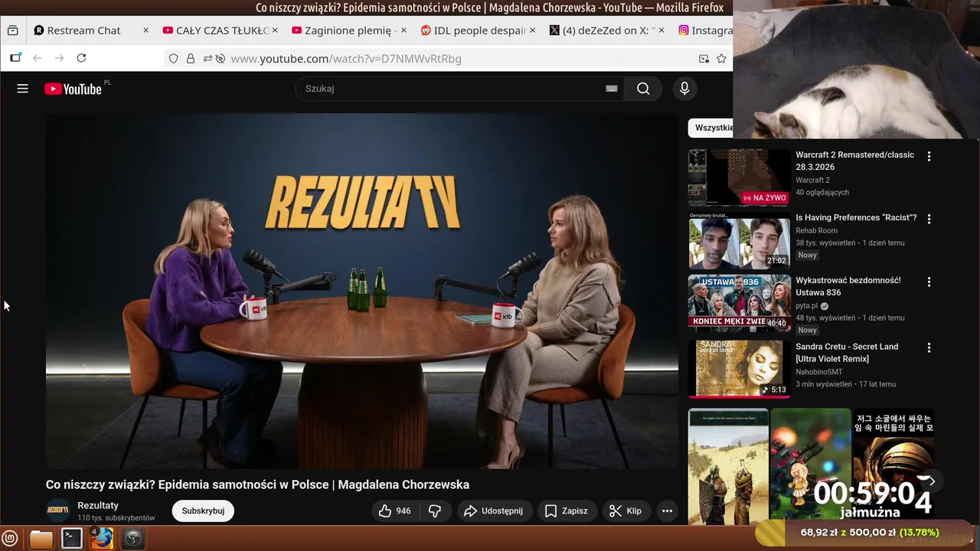The width and height of the screenshot is (980, 551).
Task: Switch to Firefox in the taskbar
Action: 102,539
